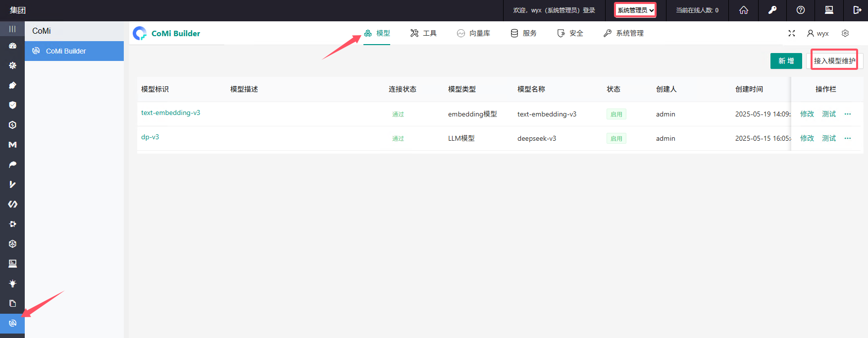Open the code slash icon in the sidebar
This screenshot has height=338, width=868.
pos(12,204)
